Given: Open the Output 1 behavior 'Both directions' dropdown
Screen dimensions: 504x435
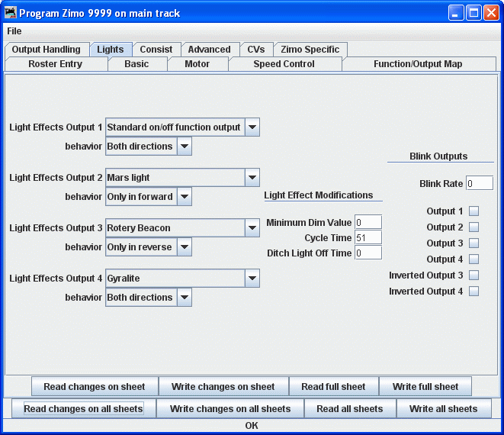Looking at the screenshot, I should pos(149,146).
